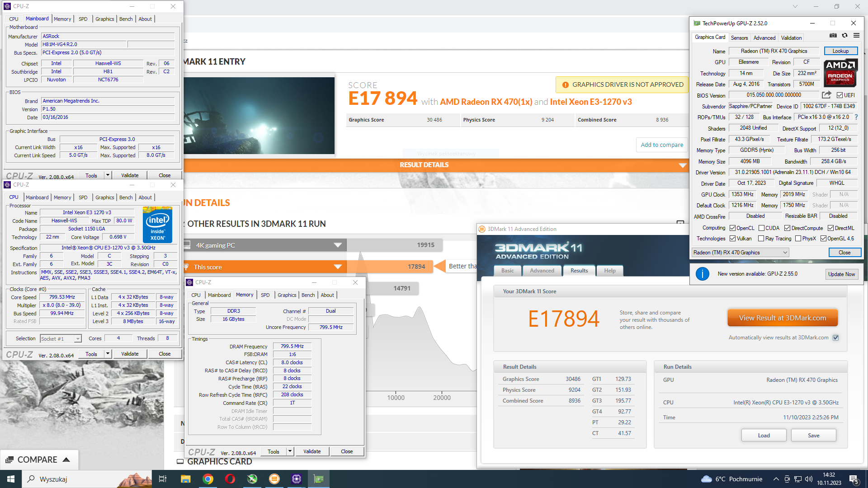
Task: Click Add to compare button
Action: coord(662,145)
